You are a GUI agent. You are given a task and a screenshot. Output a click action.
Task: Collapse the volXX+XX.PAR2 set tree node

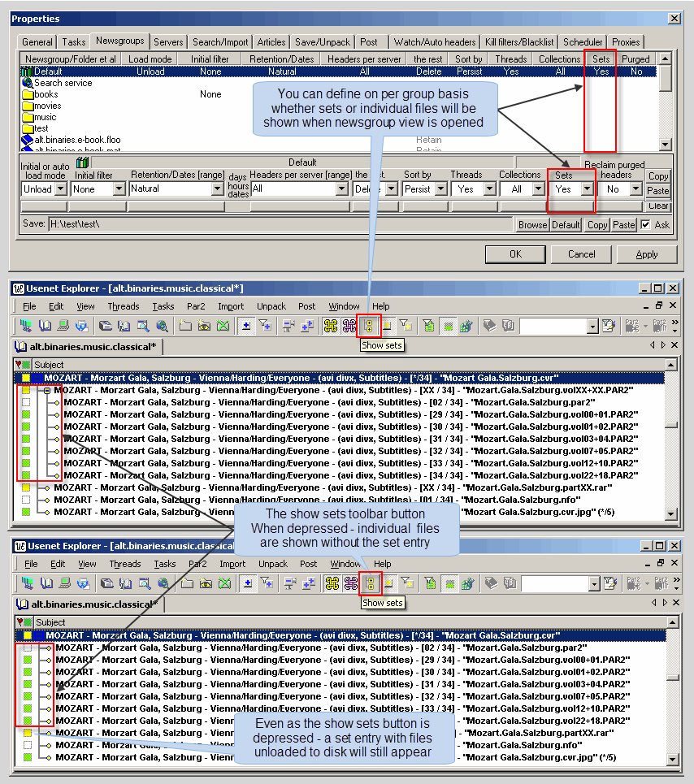(48, 390)
